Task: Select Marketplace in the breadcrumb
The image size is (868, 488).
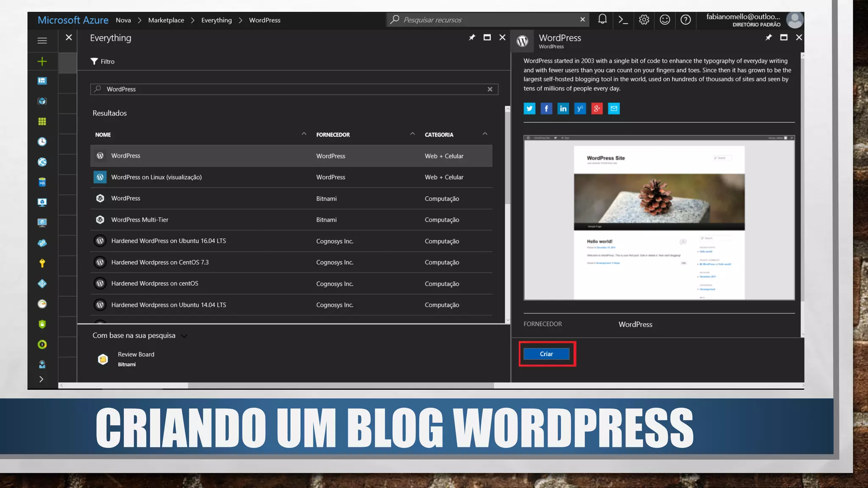Action: (166, 20)
